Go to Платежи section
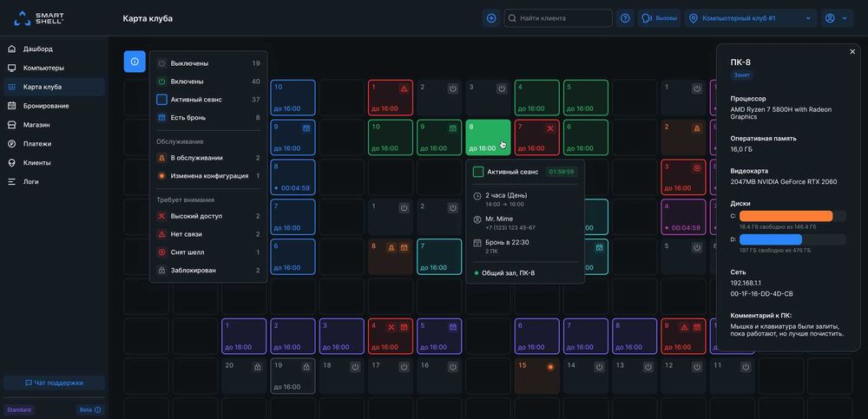 (x=54, y=144)
